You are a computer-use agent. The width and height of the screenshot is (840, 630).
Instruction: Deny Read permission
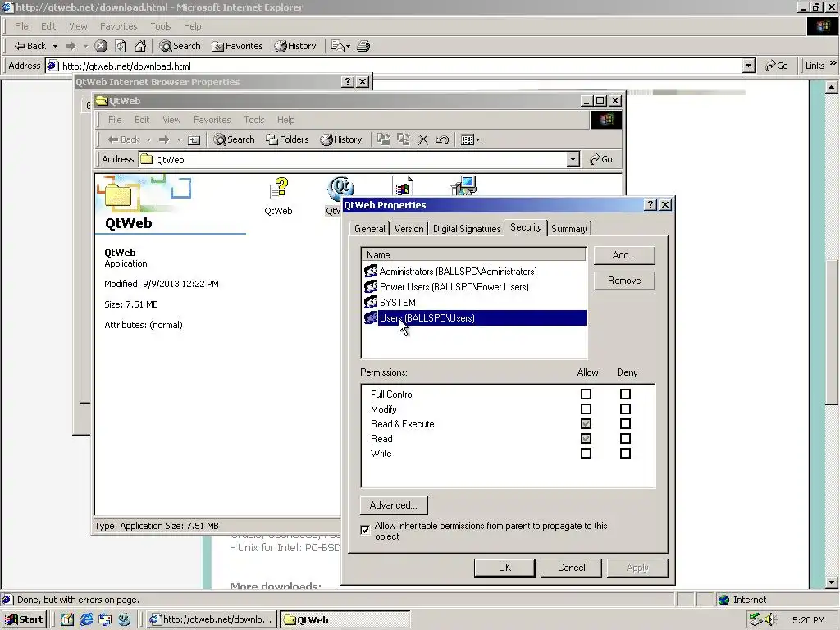tap(625, 439)
